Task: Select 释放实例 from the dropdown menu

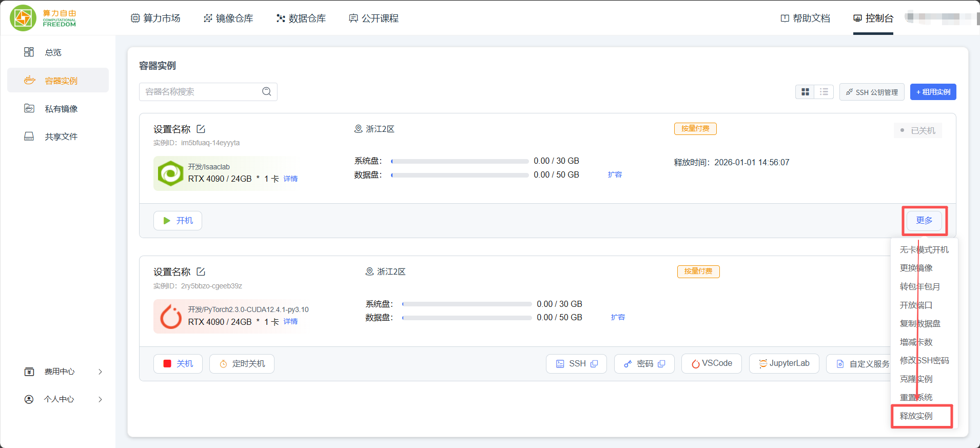Action: (x=916, y=416)
